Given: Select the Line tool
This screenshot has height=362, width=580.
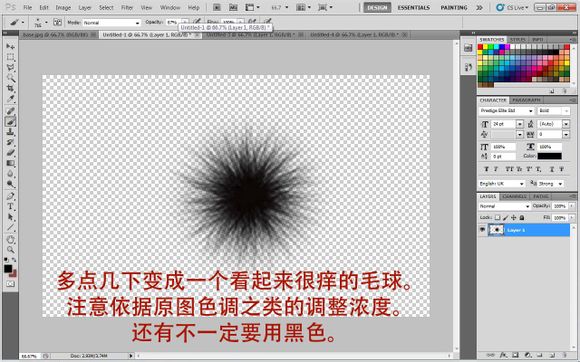Looking at the screenshot, I should tap(10, 227).
